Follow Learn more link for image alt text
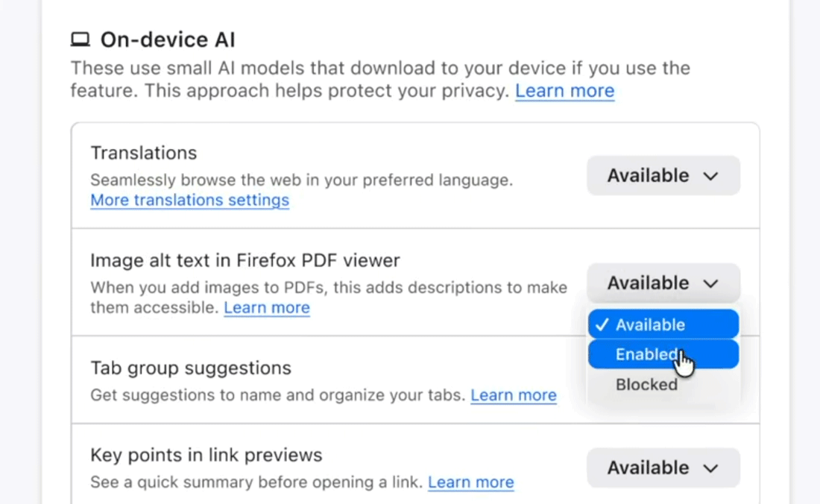This screenshot has width=820, height=504. tap(266, 308)
